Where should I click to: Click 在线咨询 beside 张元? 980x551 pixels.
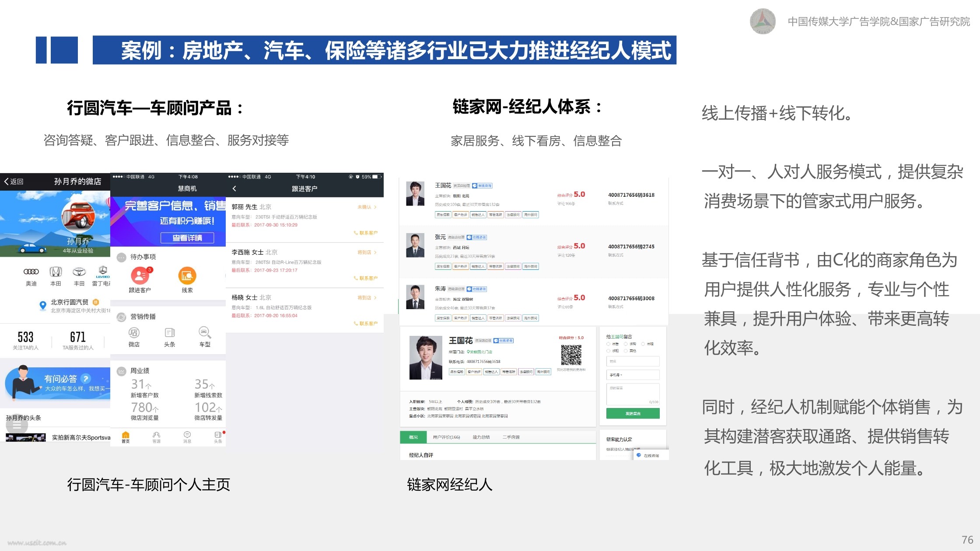click(x=477, y=237)
